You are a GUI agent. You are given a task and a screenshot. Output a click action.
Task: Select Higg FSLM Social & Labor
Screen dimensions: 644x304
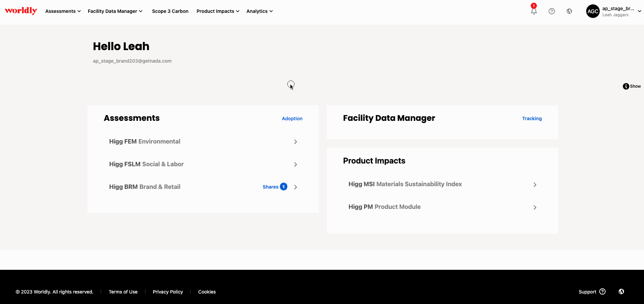tap(146, 164)
